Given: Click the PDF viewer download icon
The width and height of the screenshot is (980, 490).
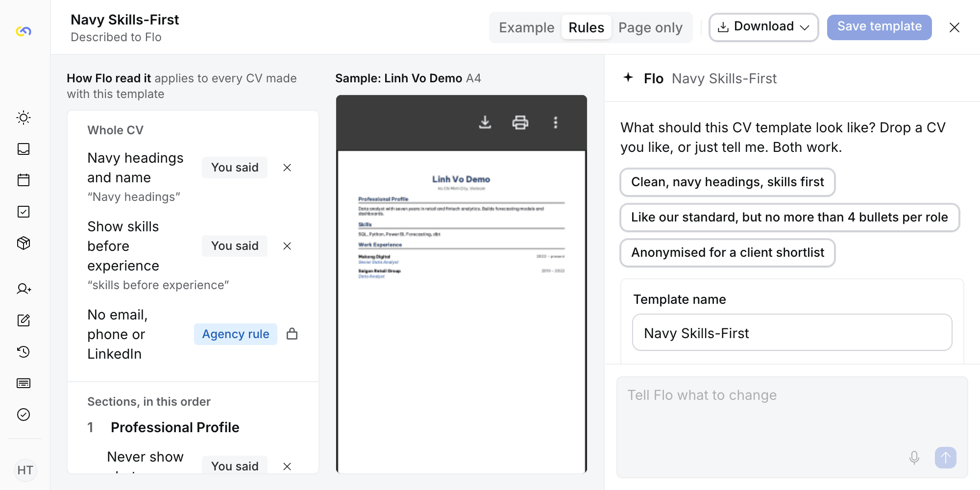Looking at the screenshot, I should pos(485,122).
